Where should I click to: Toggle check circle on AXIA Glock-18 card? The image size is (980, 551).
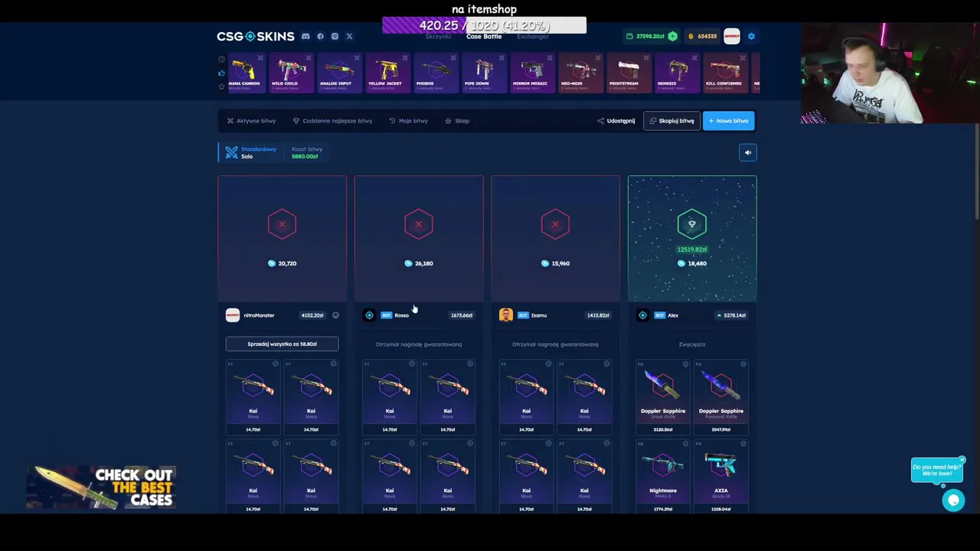point(743,444)
